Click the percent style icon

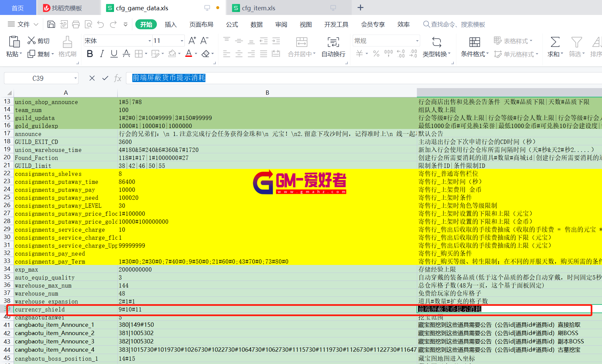pyautogui.click(x=376, y=54)
